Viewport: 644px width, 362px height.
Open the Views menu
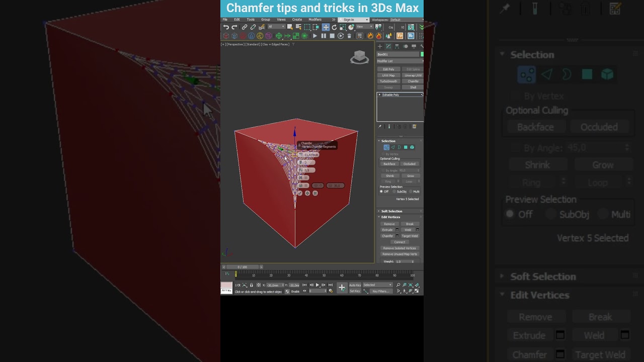[x=281, y=20]
